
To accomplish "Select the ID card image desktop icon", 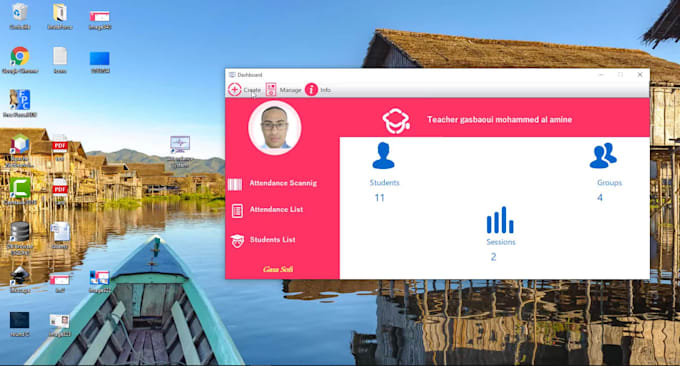I will click(x=59, y=325).
